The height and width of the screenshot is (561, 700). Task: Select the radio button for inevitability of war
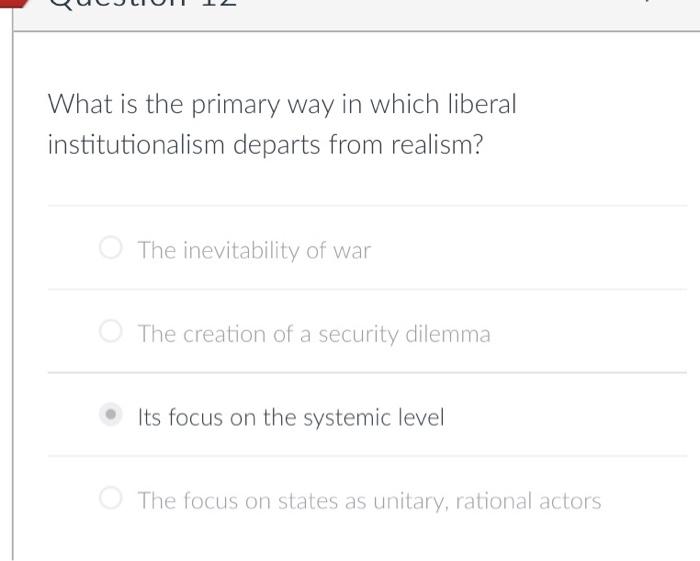tap(110, 248)
